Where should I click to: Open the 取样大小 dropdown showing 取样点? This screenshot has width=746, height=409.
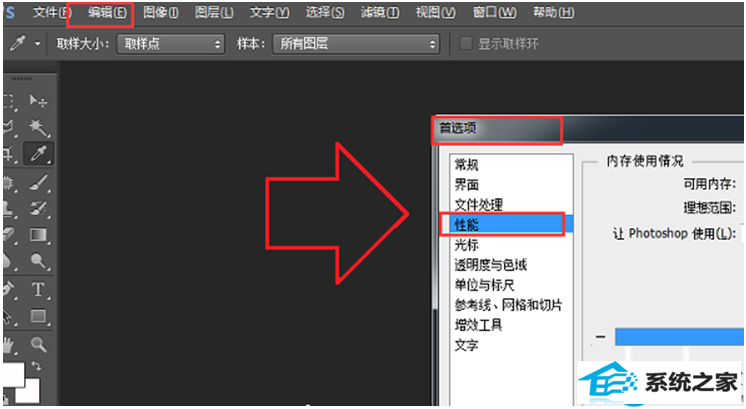(171, 44)
